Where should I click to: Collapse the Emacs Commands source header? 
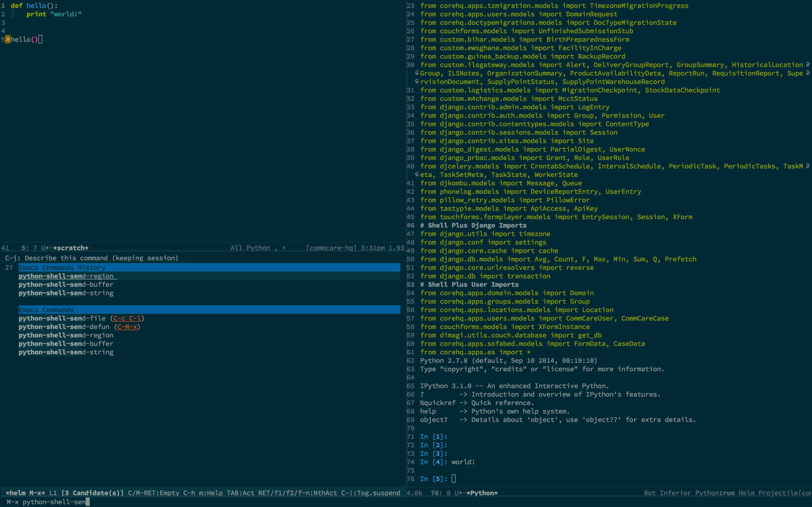[x=46, y=310]
